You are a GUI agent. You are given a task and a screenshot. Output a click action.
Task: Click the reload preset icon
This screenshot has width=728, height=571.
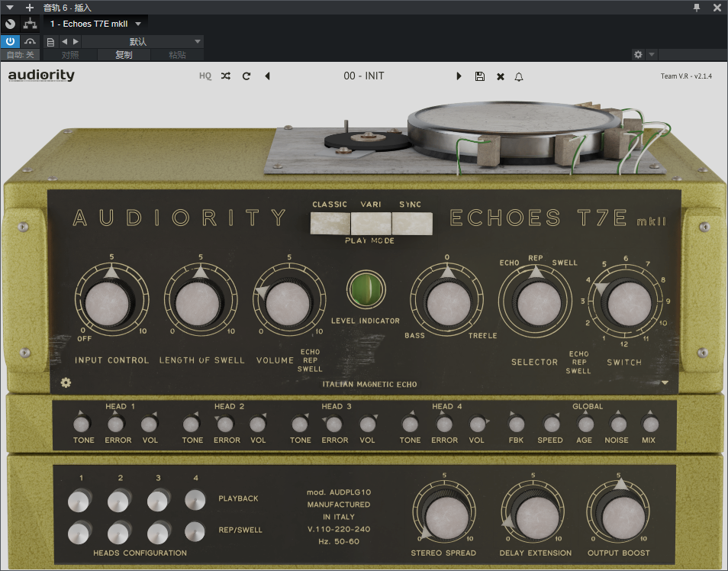point(246,76)
